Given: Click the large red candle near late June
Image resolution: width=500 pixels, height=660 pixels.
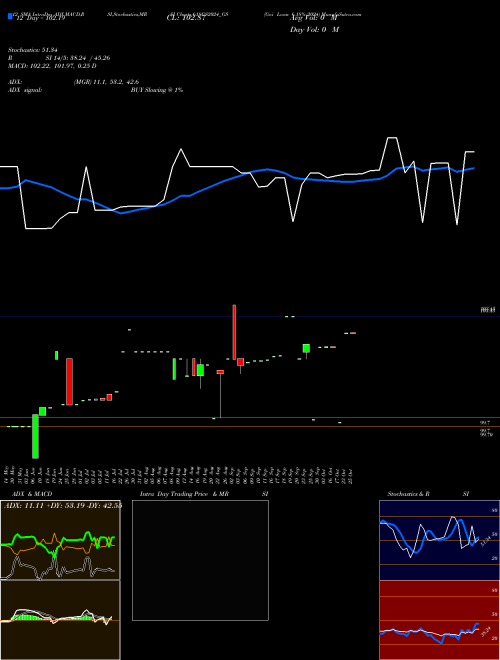Looking at the screenshot, I should click(69, 382).
